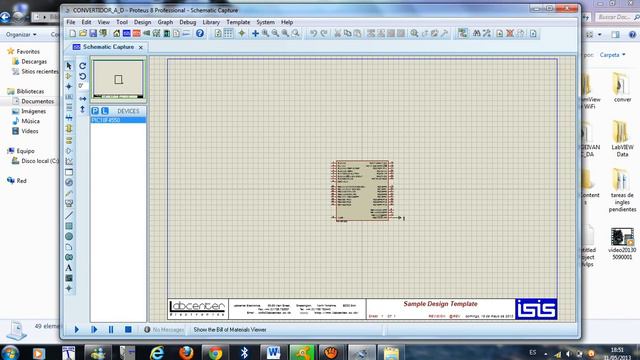Open the Debug menu
The image size is (640, 360).
click(x=188, y=22)
